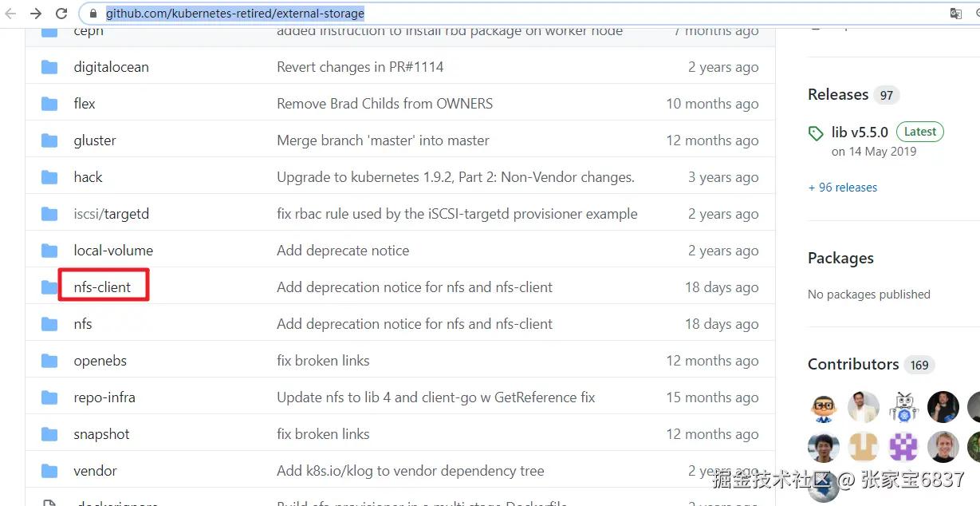Image resolution: width=980 pixels, height=506 pixels.
Task: Click the vendor folder icon
Action: 49,471
